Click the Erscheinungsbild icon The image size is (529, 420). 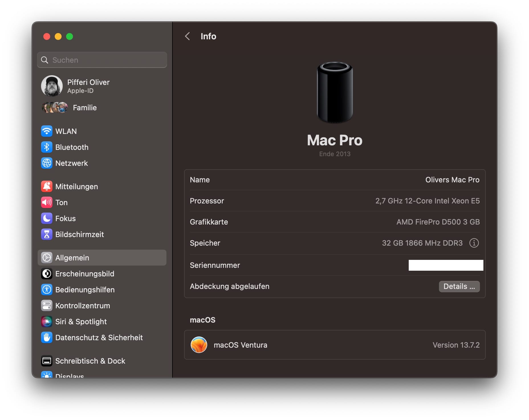(x=47, y=274)
